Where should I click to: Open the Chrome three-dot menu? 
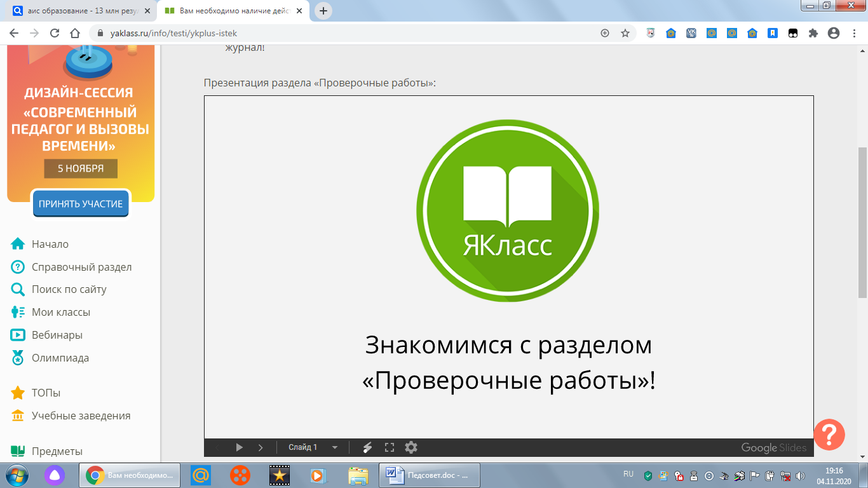(x=854, y=33)
